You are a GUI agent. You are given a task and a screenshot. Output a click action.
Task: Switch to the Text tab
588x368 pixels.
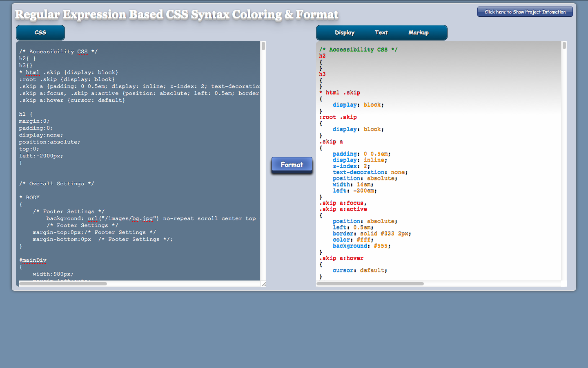[381, 33]
